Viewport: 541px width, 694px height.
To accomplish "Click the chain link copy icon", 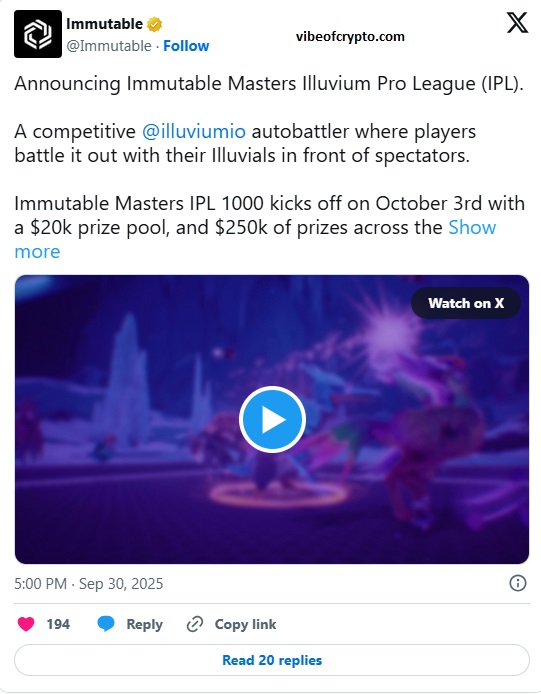I will pos(195,624).
